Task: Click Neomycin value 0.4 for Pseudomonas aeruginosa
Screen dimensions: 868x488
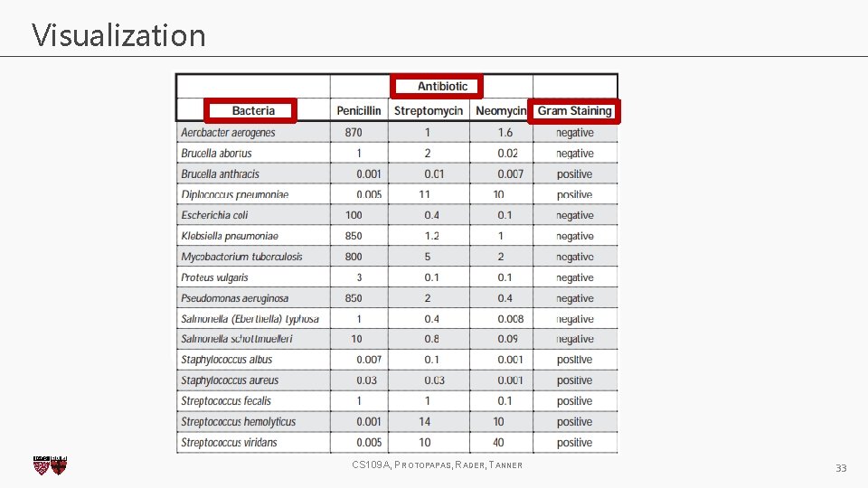Action: 505,298
